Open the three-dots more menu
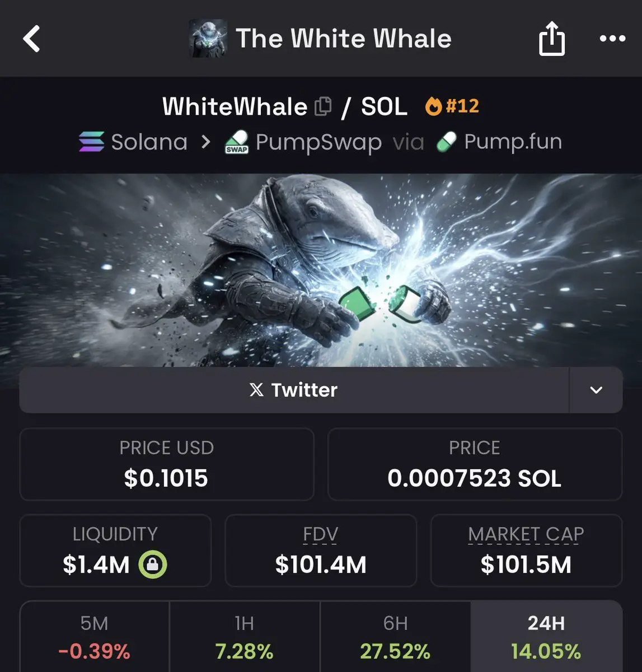 (612, 39)
